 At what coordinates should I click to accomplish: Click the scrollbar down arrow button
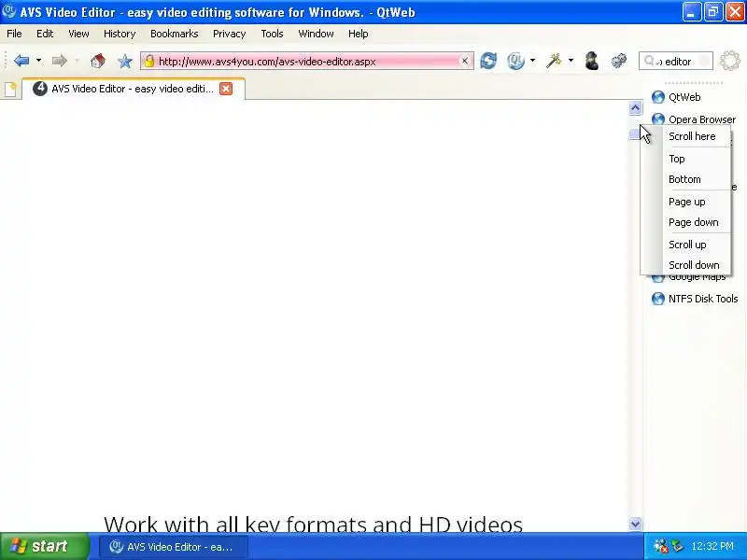tap(635, 525)
